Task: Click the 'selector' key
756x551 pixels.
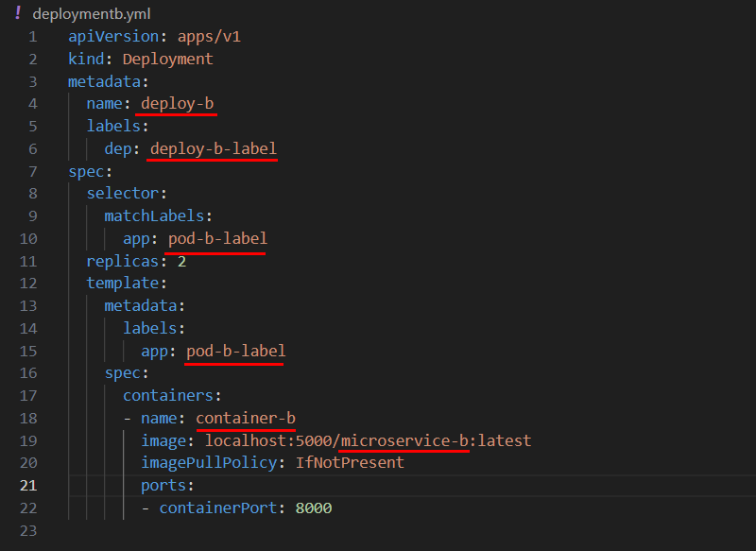Action: pyautogui.click(x=123, y=194)
